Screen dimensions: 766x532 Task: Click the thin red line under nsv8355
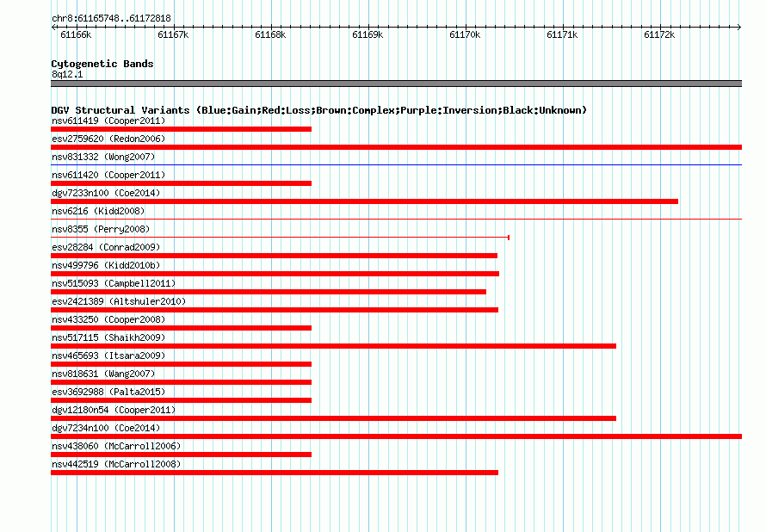coord(280,238)
